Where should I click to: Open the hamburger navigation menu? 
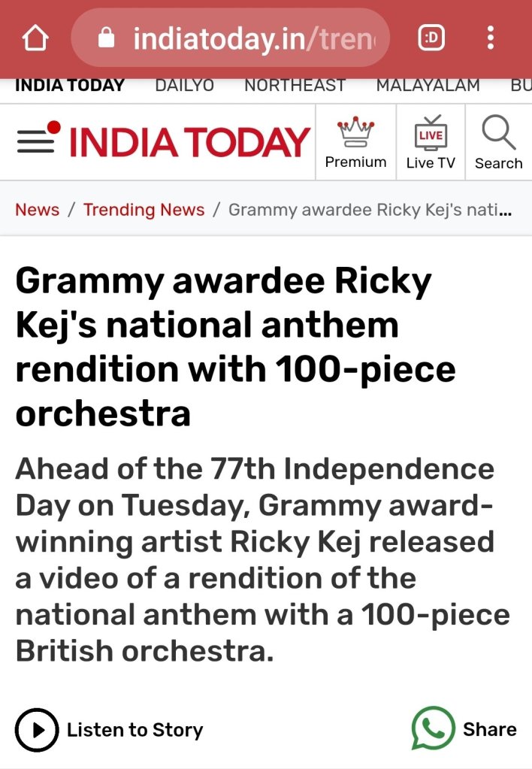click(35, 141)
